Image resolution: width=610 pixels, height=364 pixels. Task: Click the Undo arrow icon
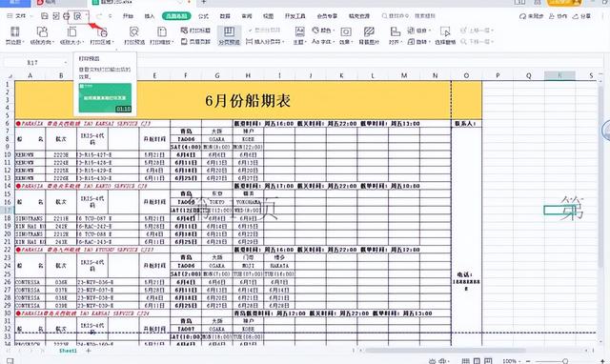click(99, 16)
